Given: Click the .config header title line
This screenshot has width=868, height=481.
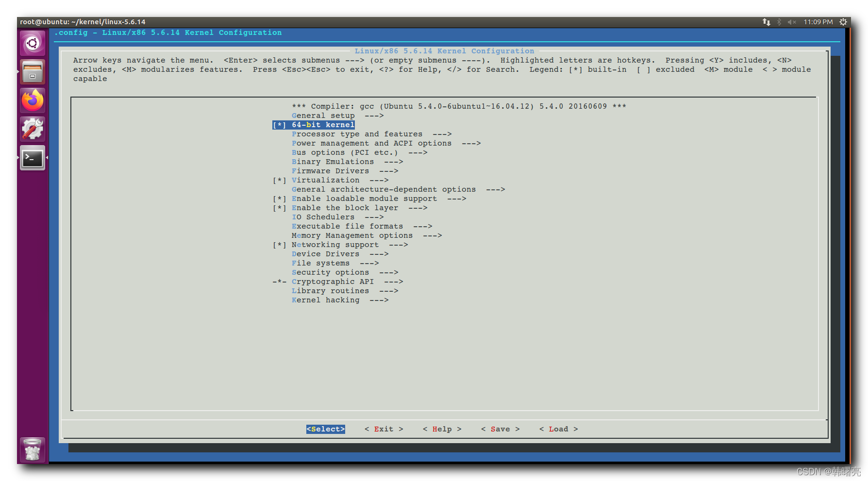Looking at the screenshot, I should [168, 33].
